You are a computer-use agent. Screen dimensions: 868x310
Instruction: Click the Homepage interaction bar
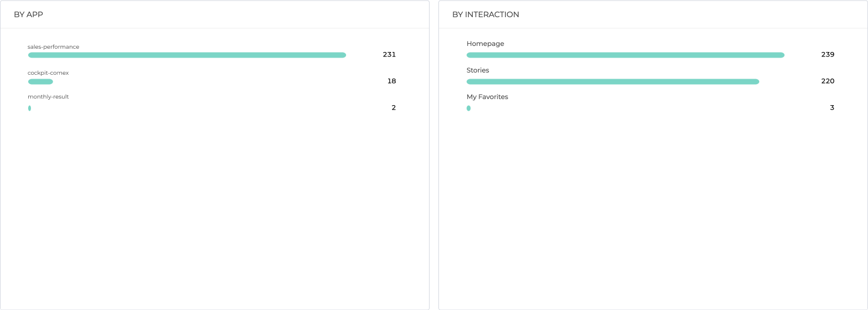coord(625,55)
